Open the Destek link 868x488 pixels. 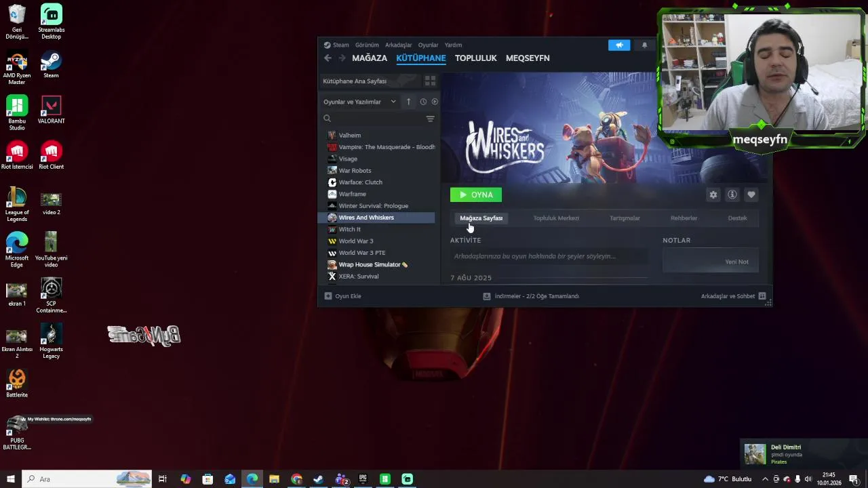[737, 218]
